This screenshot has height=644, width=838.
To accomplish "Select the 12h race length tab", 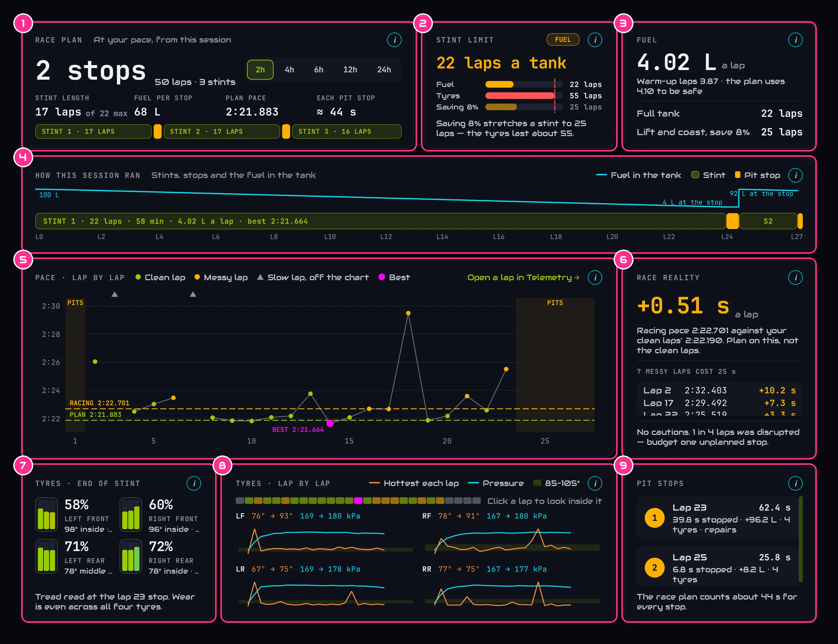I will point(350,70).
